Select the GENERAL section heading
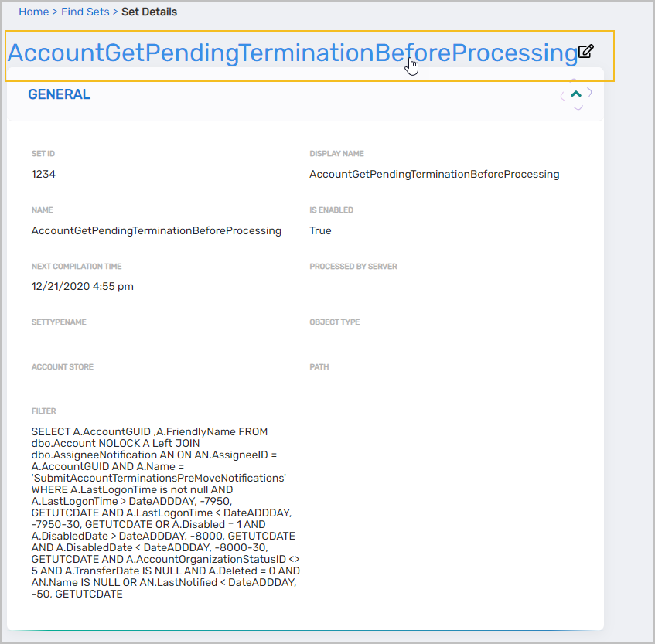The image size is (655, 644). click(59, 94)
